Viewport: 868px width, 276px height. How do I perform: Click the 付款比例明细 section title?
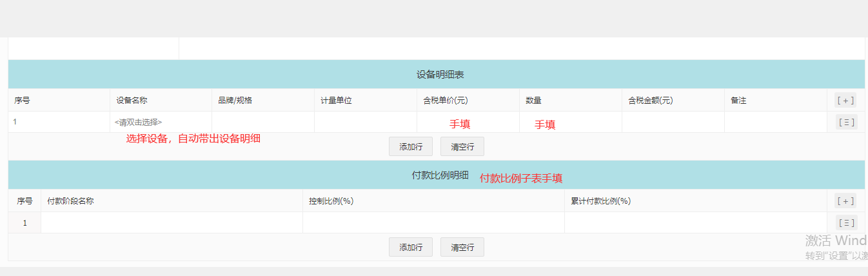tap(440, 175)
